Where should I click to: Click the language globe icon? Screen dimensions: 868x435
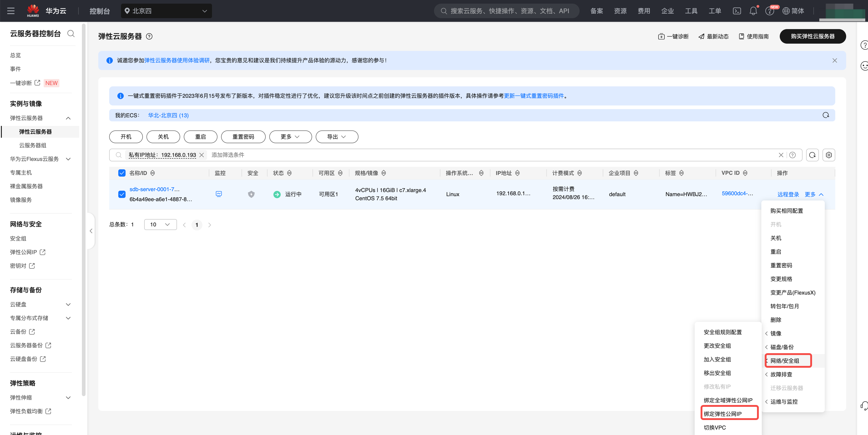(x=786, y=11)
